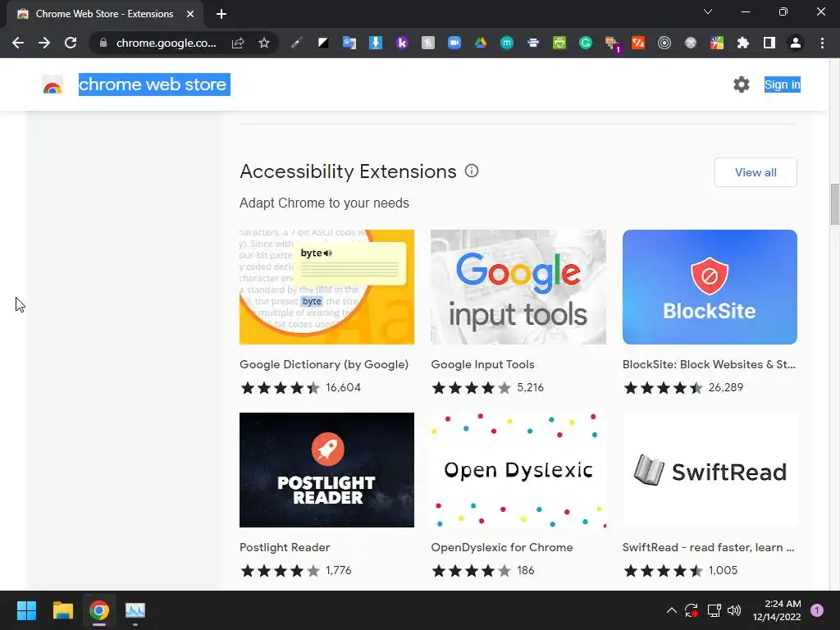The width and height of the screenshot is (840, 630).
Task: Open the Google Drive extension icon
Action: 481,43
